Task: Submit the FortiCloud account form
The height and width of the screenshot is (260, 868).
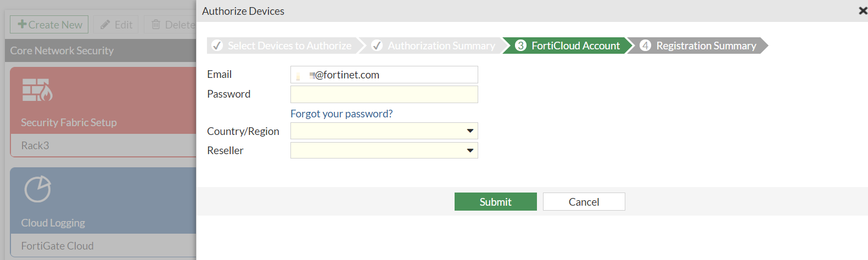Action: (x=495, y=202)
